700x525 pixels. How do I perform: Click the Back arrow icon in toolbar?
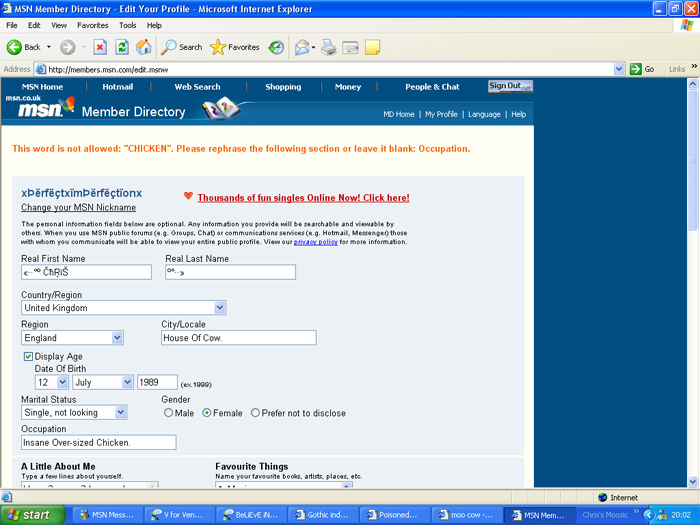coord(14,47)
